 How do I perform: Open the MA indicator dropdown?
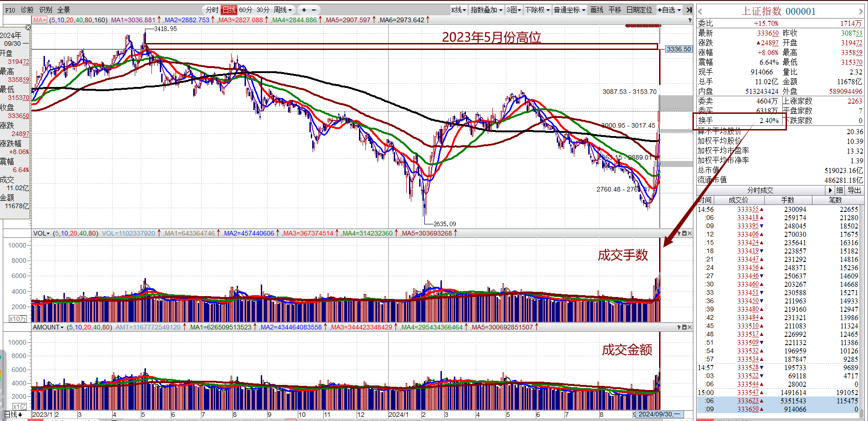39,20
